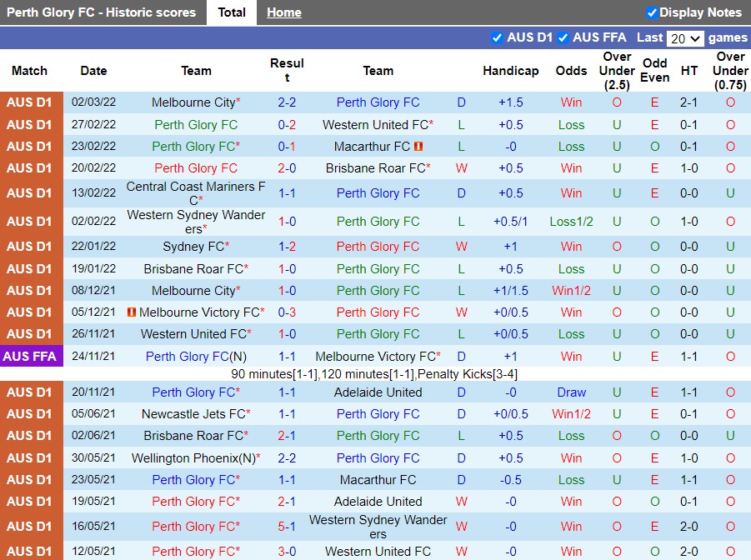This screenshot has height=560, width=751.
Task: Click AUS D1 label in 02/03/22 row
Action: click(x=29, y=102)
